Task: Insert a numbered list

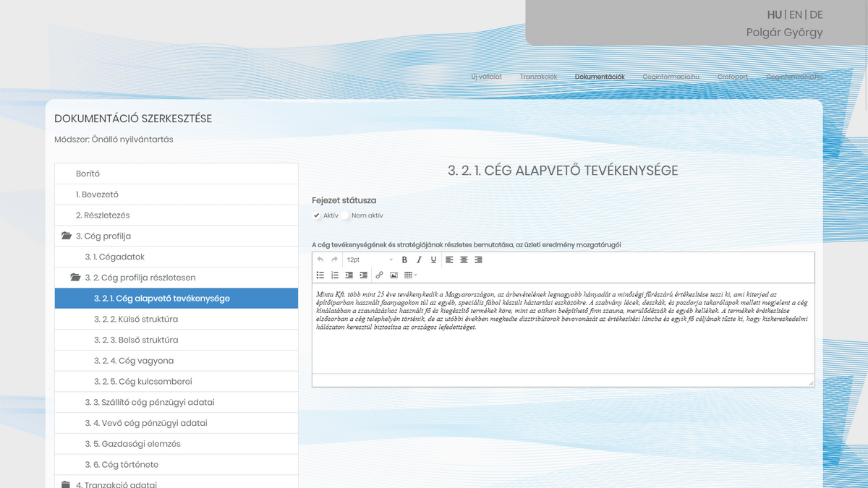Action: tap(335, 275)
